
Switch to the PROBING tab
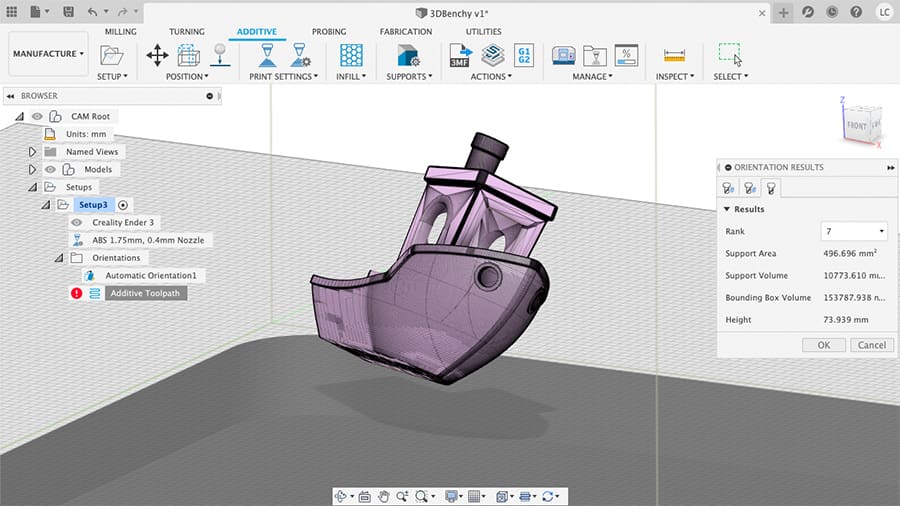329,32
